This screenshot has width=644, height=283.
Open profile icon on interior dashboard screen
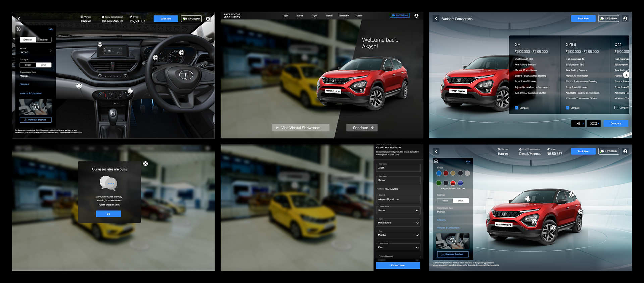pos(208,19)
